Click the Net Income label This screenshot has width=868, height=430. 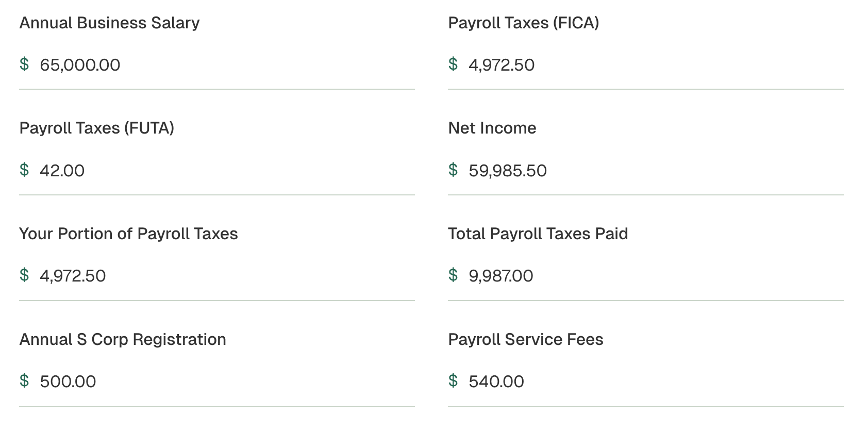click(x=492, y=128)
